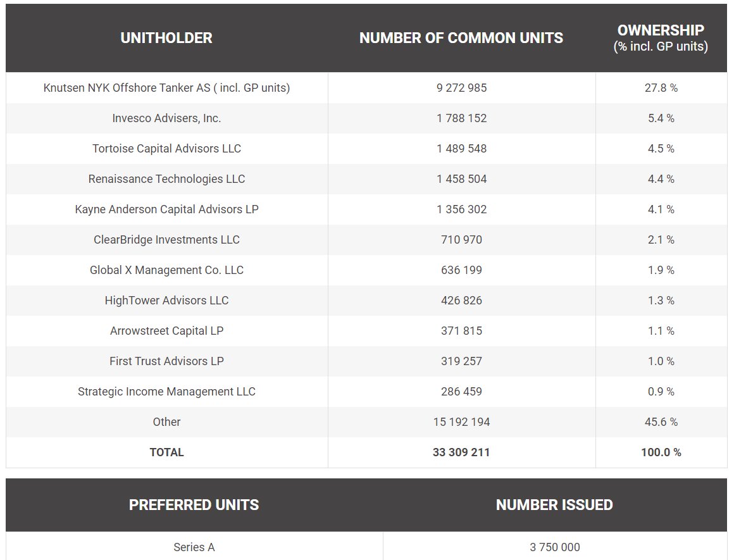Select Arrowstreet Capital LP name

click(x=166, y=331)
